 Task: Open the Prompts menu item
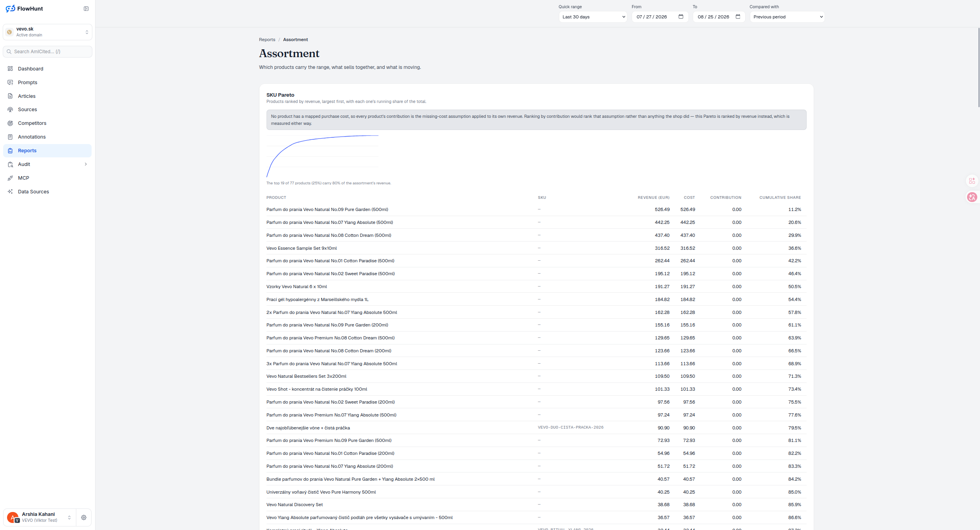[x=47, y=82]
